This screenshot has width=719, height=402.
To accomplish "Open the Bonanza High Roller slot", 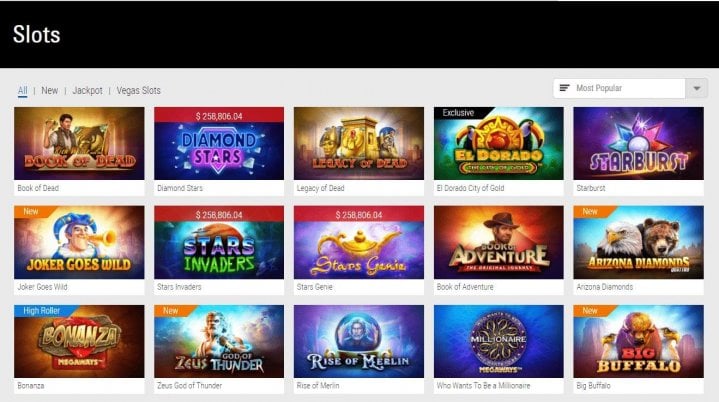I will (x=79, y=341).
